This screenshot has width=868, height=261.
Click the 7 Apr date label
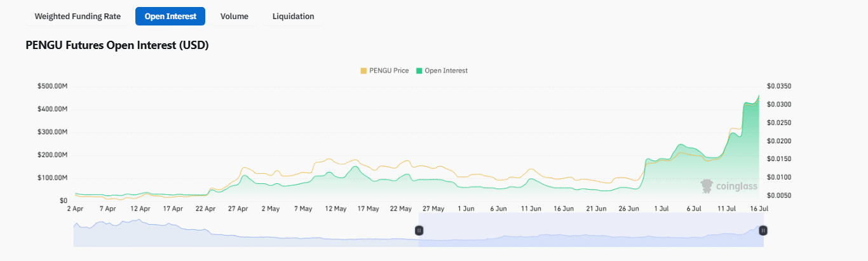107,209
